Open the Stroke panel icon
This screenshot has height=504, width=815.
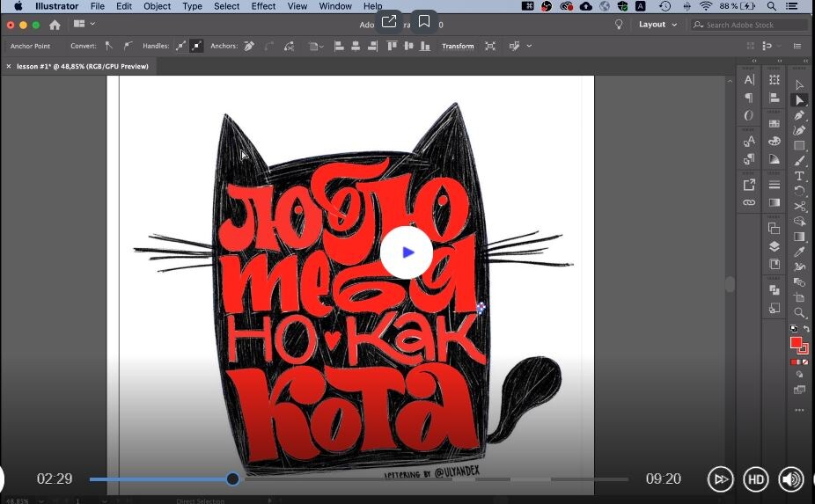(775, 185)
